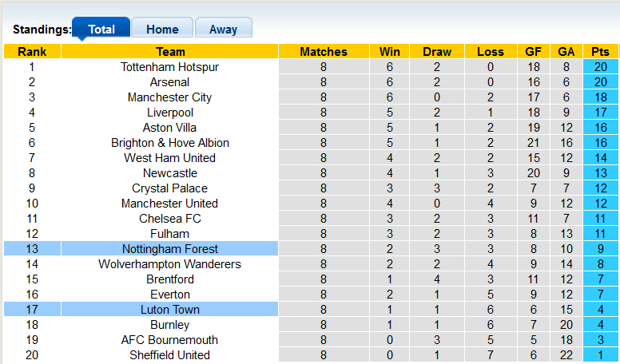Click Brighton & Hove Albion
Viewport: 620px width, 364px height.
[x=169, y=143]
